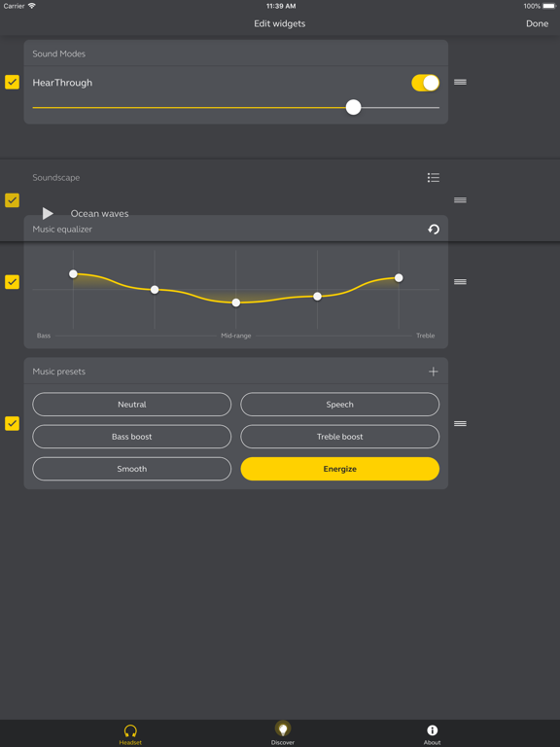Click the HearThrough level slider knob
The image size is (560, 747).
(353, 107)
